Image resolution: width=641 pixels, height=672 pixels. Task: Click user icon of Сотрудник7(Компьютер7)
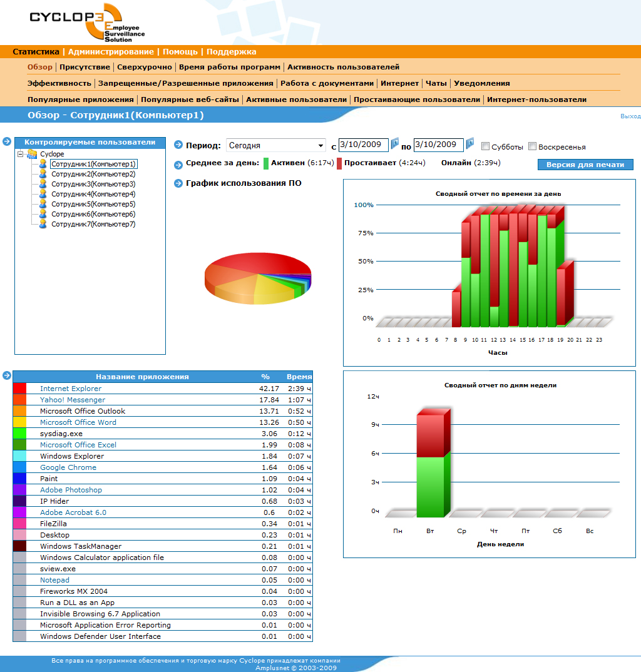(x=43, y=224)
